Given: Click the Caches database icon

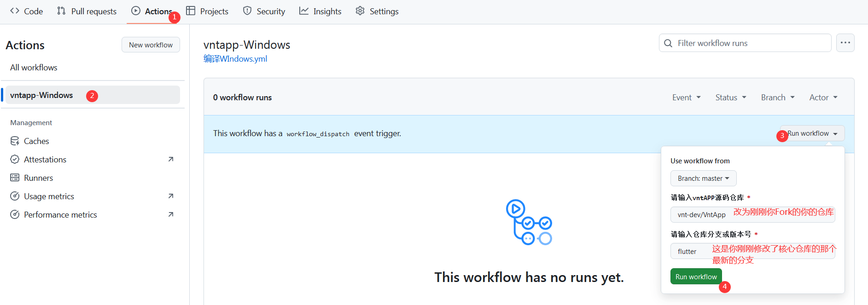Looking at the screenshot, I should 15,141.
